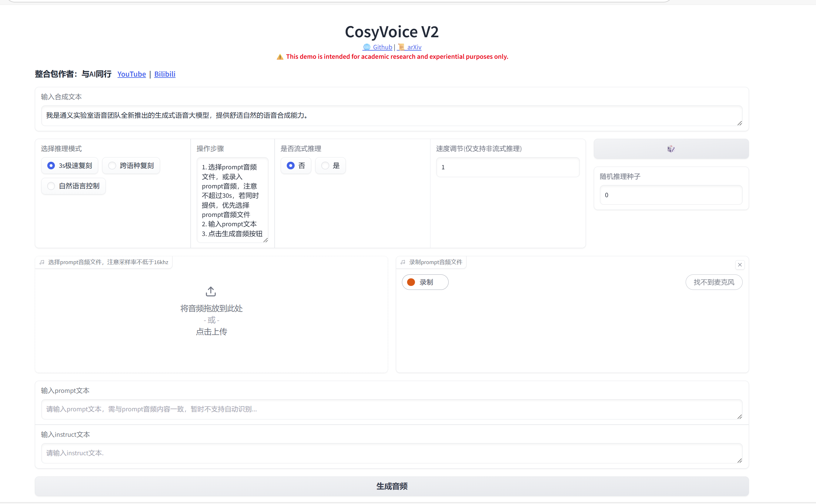The height and width of the screenshot is (504, 816).
Task: Click the orange record dot icon
Action: coord(411,282)
